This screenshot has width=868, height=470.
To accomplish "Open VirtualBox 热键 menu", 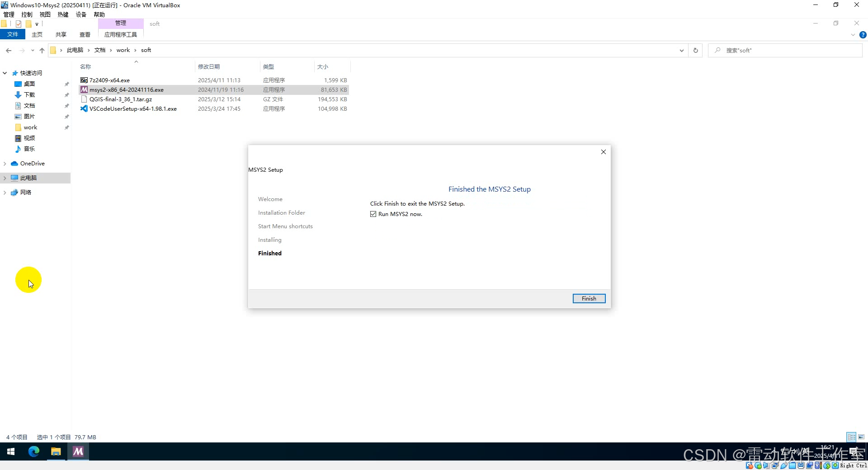I will pyautogui.click(x=63, y=14).
